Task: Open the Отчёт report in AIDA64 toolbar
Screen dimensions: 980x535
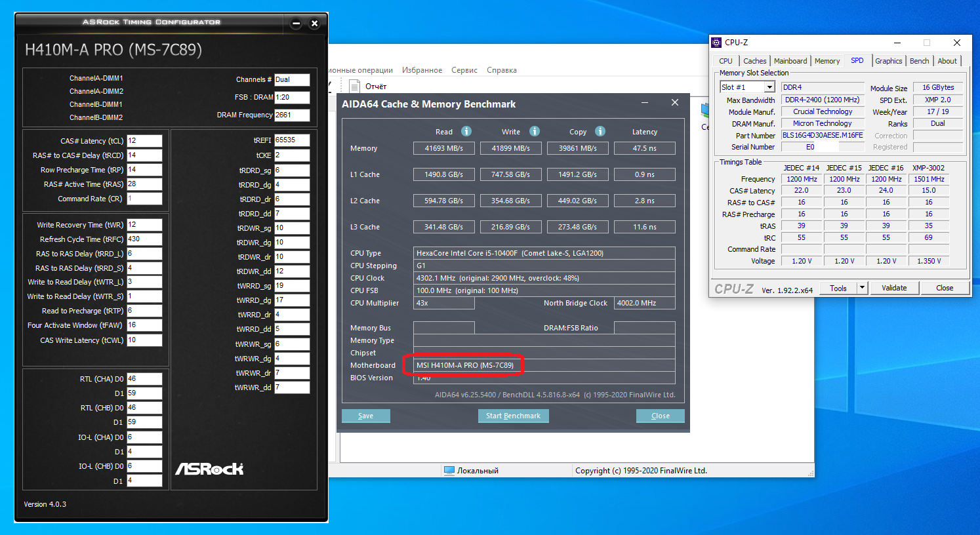Action: click(369, 86)
